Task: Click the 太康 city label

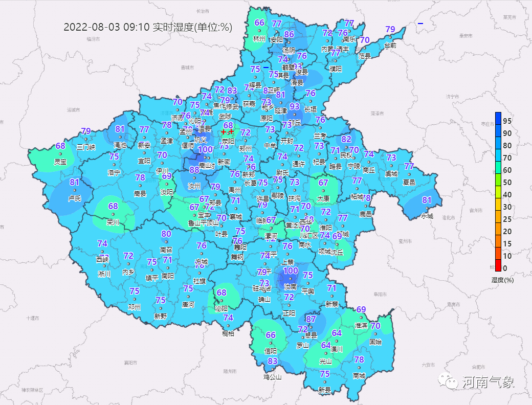Action: pyautogui.click(x=323, y=198)
